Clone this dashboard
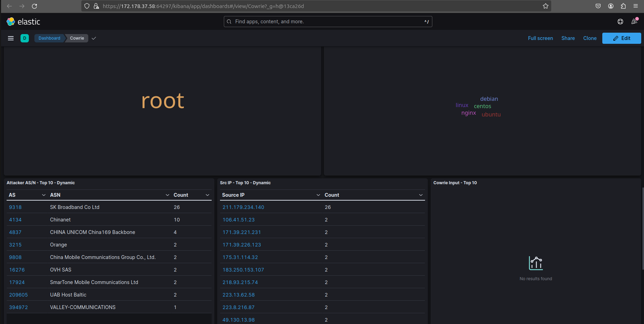 (x=590, y=38)
